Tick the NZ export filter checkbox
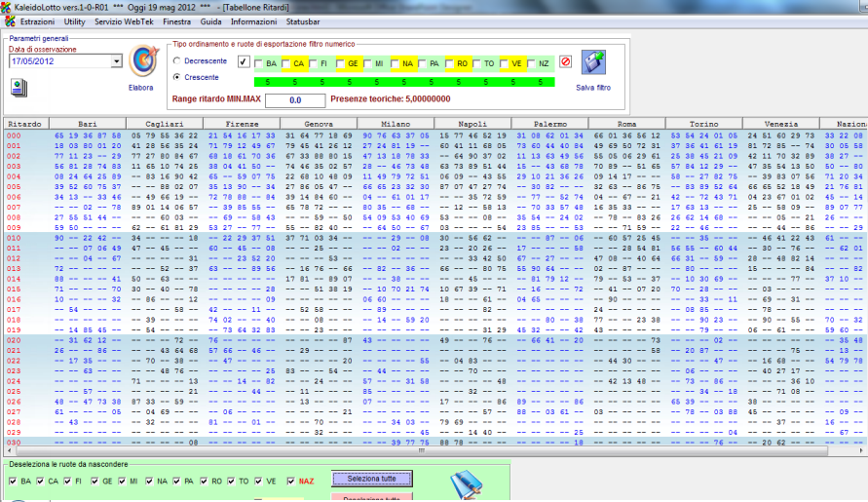The height and width of the screenshot is (502, 868). (531, 63)
